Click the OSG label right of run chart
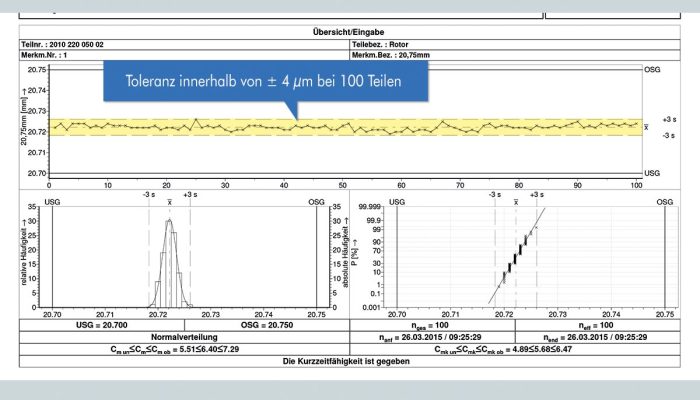The width and height of the screenshot is (700, 400). click(652, 71)
